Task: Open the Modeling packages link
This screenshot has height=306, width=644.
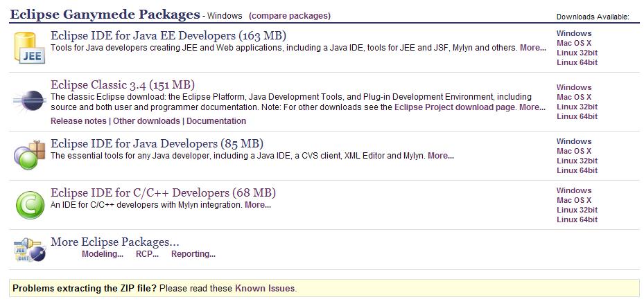Action: 103,254
